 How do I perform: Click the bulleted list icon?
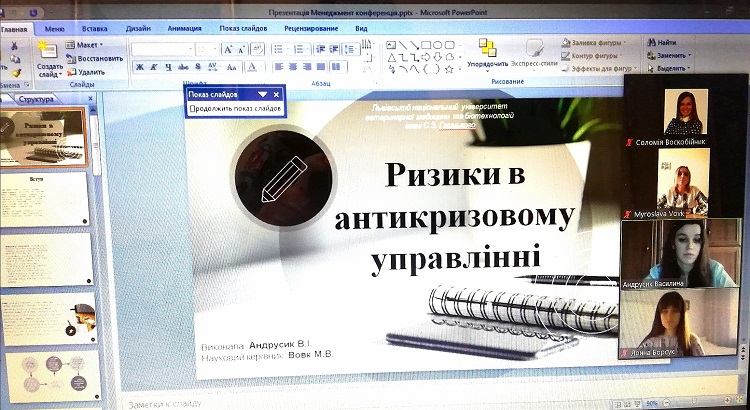tap(280, 49)
